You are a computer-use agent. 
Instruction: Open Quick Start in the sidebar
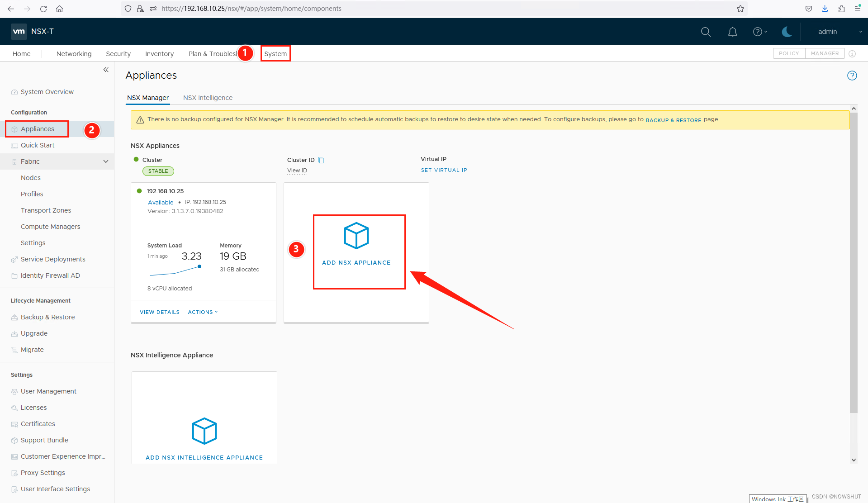click(38, 145)
